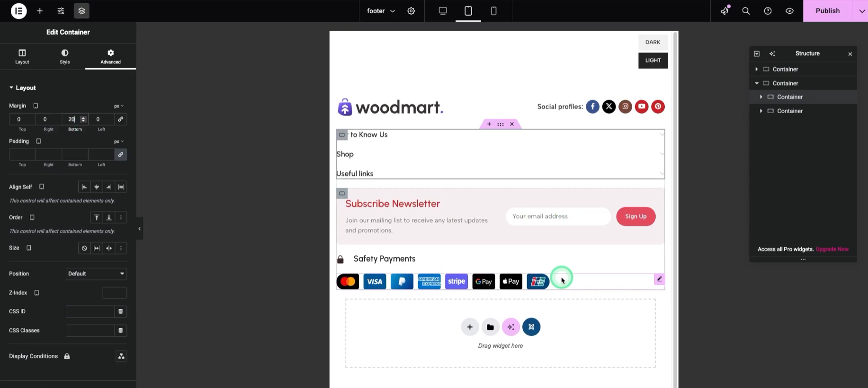Click the Publish button
868x388 pixels.
tap(828, 11)
